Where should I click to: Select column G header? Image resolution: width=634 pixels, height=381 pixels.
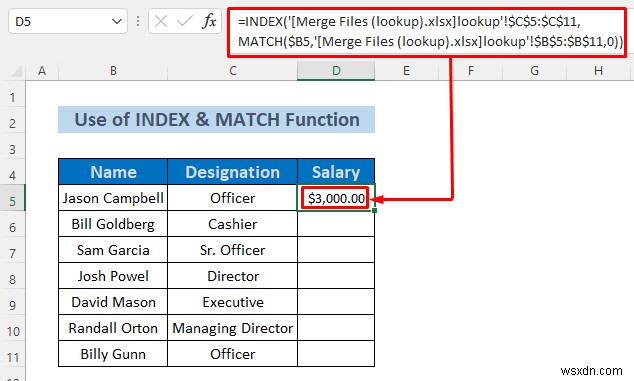click(x=535, y=71)
